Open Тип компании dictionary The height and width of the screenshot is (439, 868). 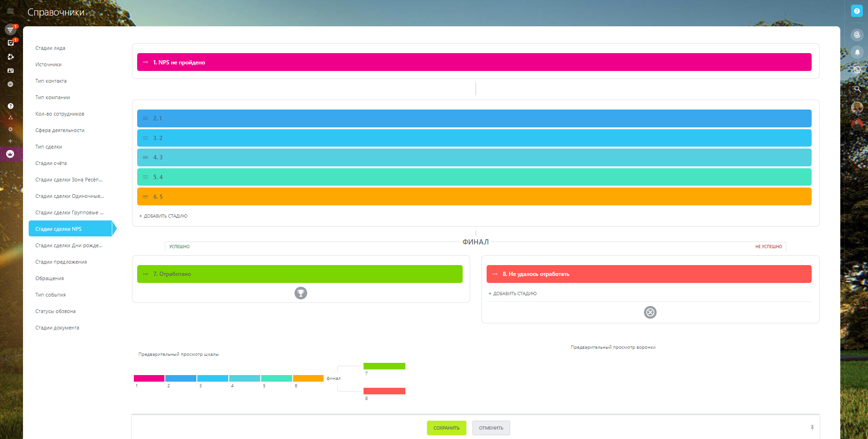click(53, 97)
